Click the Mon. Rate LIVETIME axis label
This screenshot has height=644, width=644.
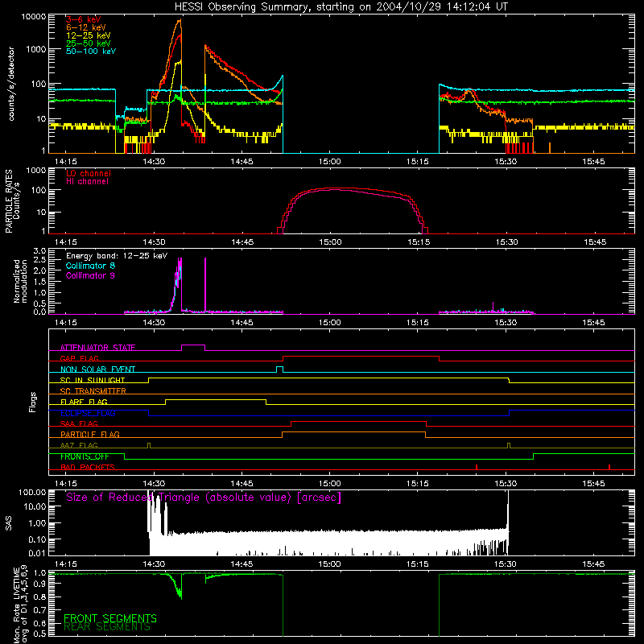click(x=20, y=605)
